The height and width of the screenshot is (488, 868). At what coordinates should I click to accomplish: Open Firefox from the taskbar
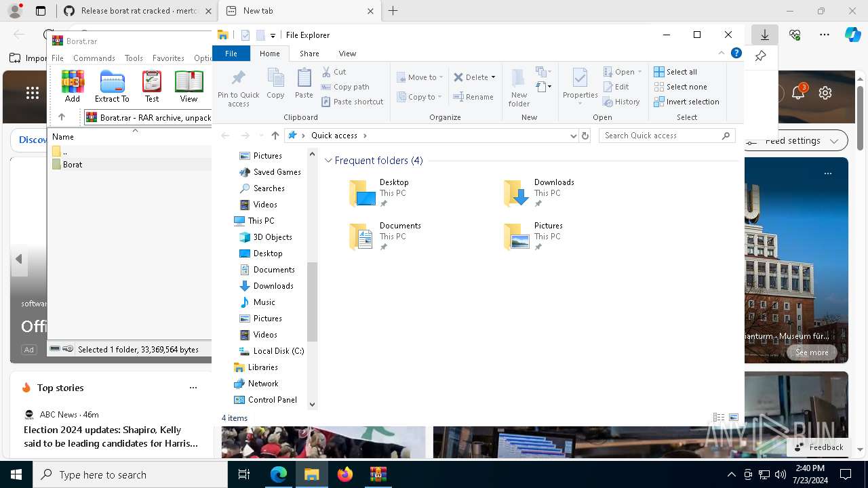[x=345, y=474]
